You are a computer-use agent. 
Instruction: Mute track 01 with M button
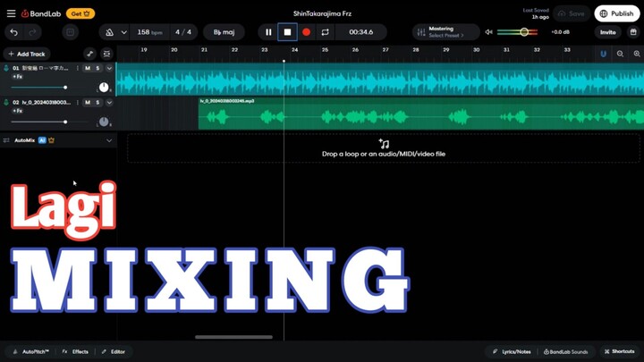87,68
